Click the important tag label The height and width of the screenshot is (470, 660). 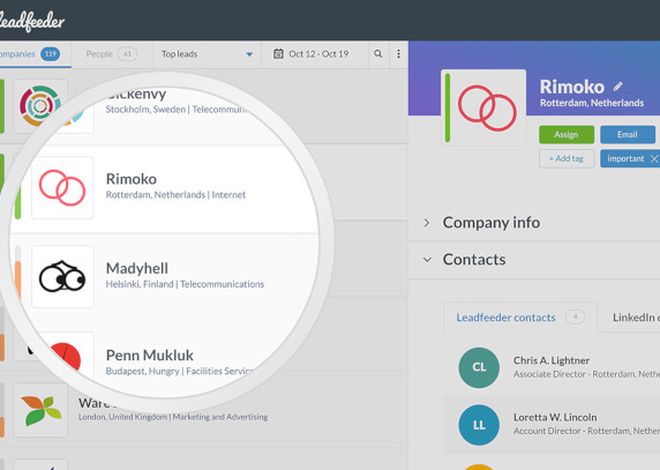625,159
